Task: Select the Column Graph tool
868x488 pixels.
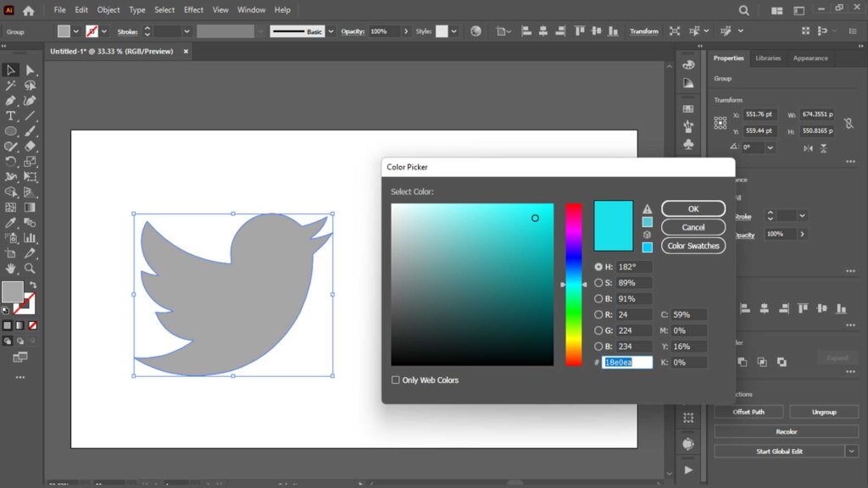Action: point(30,238)
